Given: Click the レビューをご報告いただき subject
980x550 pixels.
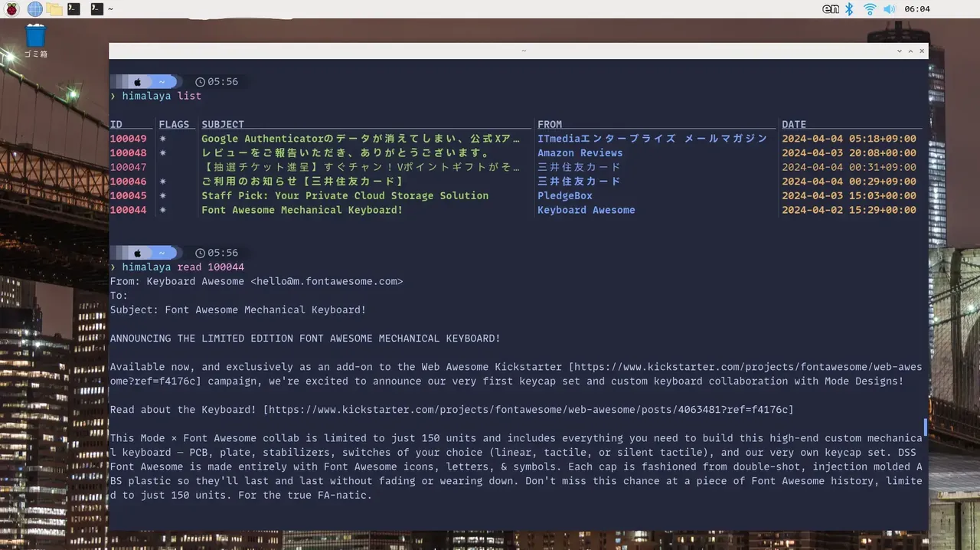Looking at the screenshot, I should pos(345,153).
